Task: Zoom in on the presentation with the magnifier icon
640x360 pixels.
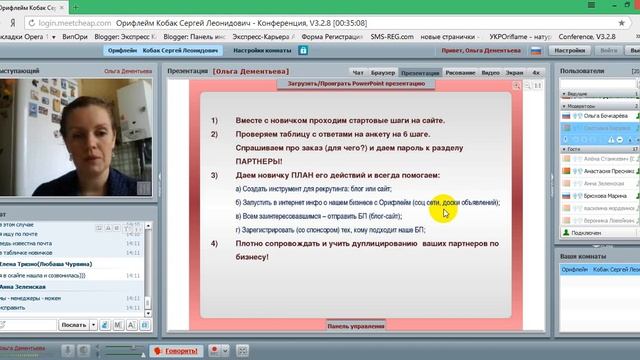Action: pyautogui.click(x=516, y=85)
